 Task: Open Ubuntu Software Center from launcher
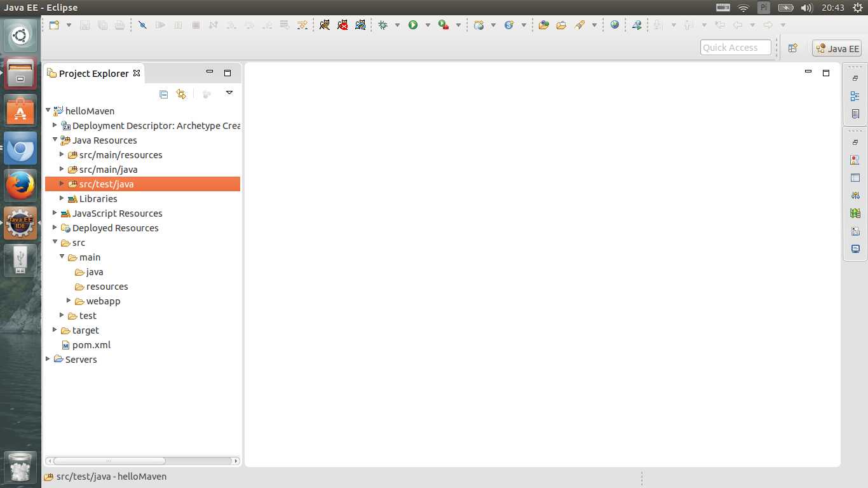coord(20,111)
